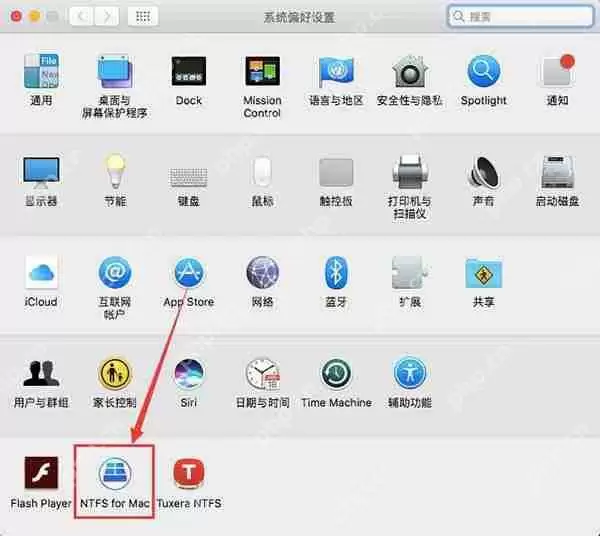Open Spotlight preferences
This screenshot has height=536, width=600.
pyautogui.click(x=484, y=72)
